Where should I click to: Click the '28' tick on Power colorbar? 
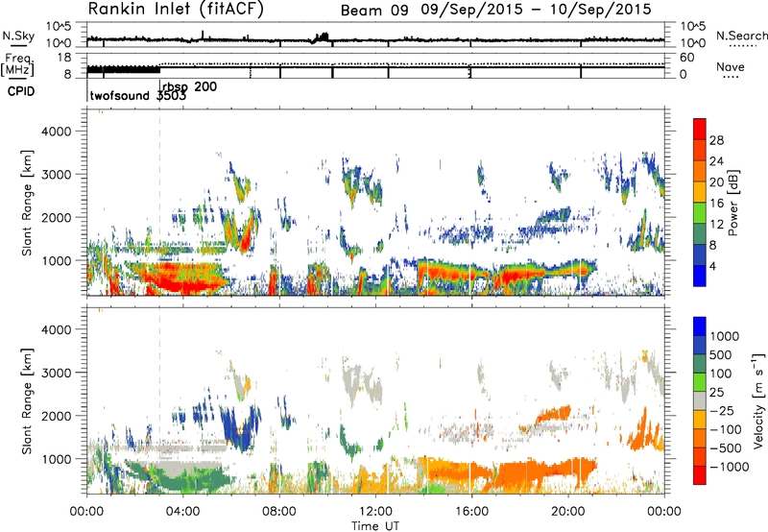(716, 140)
